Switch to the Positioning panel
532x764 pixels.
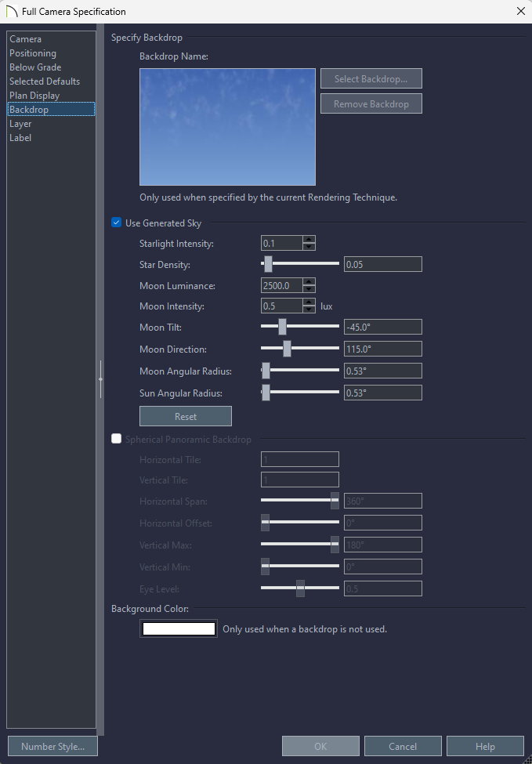pos(33,53)
